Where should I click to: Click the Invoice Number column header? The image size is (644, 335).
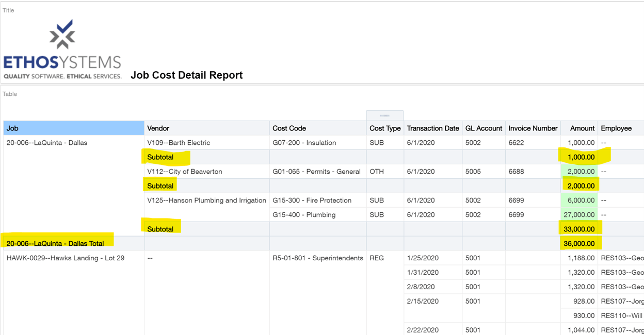(x=533, y=128)
